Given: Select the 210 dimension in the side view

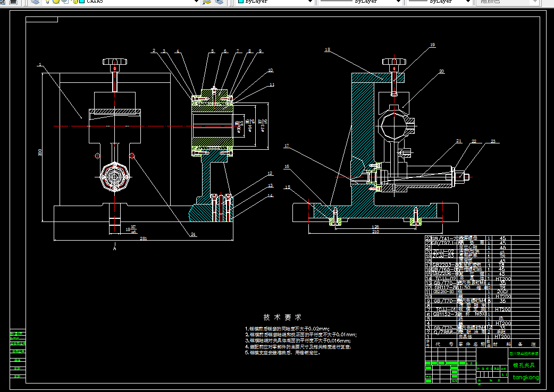Looking at the screenshot, I should tap(375, 232).
